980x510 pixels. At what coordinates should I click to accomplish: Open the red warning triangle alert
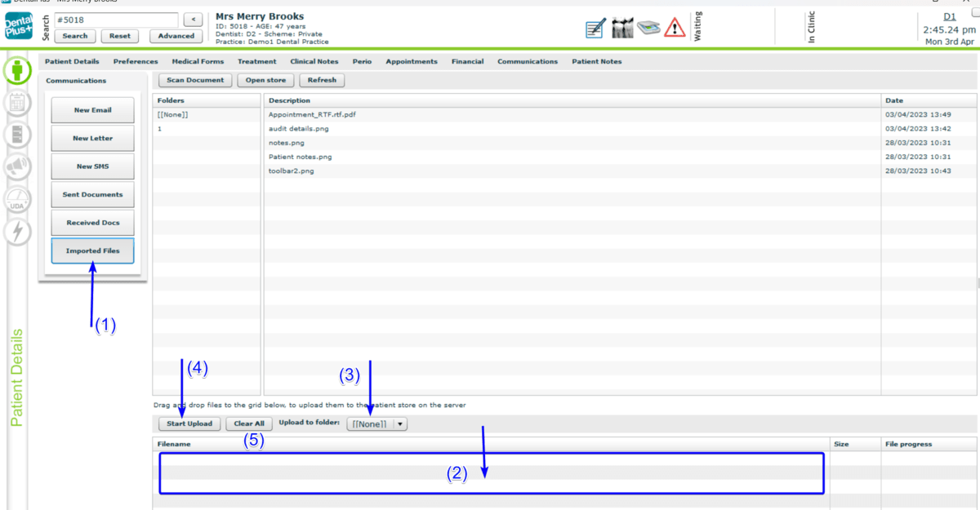coord(675,28)
